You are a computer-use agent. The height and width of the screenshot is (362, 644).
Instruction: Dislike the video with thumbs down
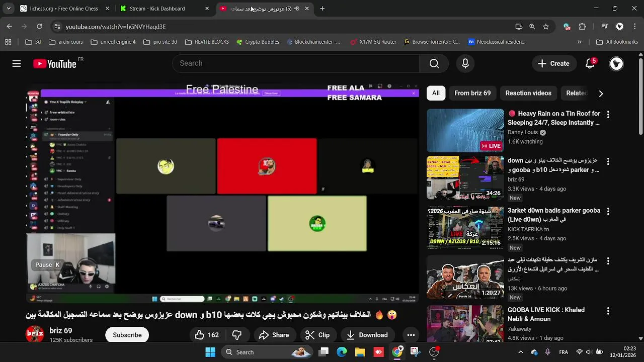236,335
